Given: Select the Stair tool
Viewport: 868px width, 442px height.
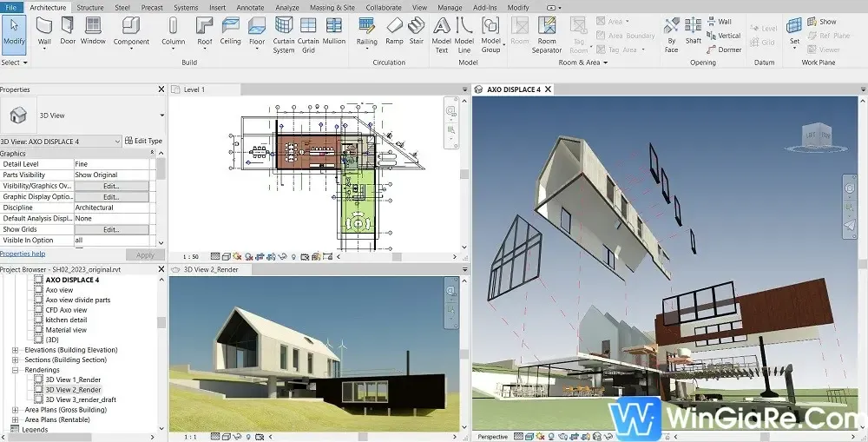Looking at the screenshot, I should point(417,30).
